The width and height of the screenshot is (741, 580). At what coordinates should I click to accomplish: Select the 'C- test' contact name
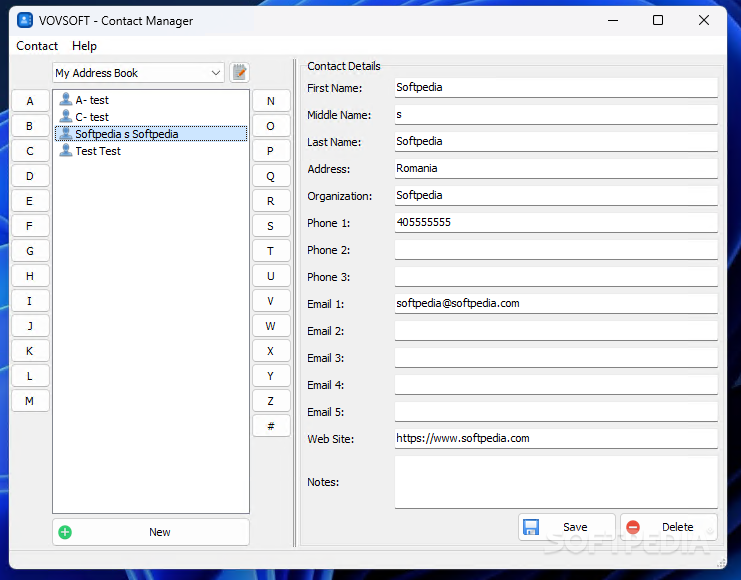92,117
